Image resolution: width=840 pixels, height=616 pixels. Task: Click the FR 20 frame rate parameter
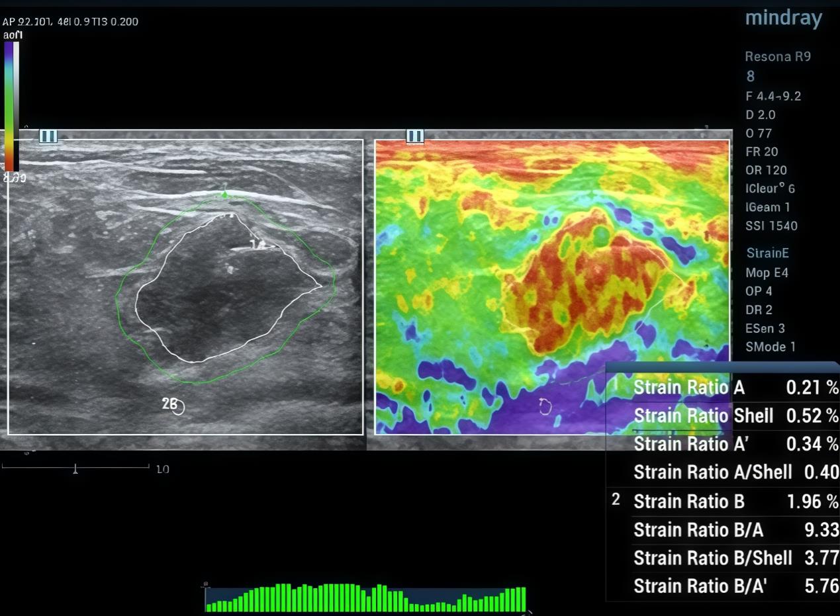(x=762, y=152)
